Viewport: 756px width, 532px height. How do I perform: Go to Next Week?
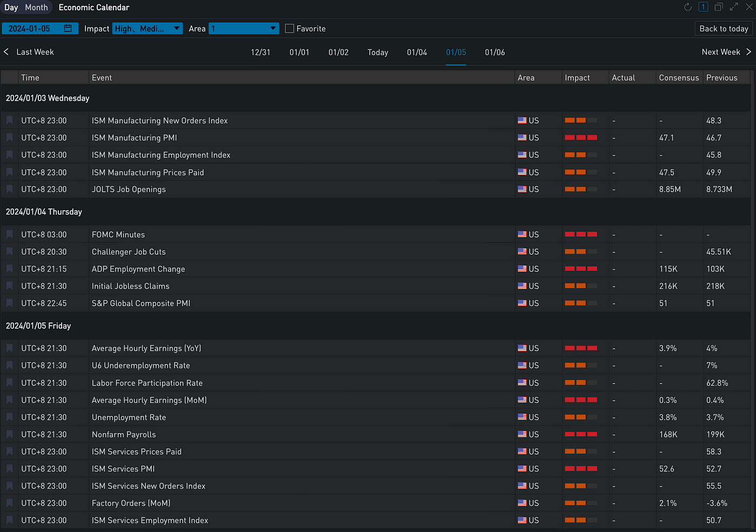tap(726, 52)
